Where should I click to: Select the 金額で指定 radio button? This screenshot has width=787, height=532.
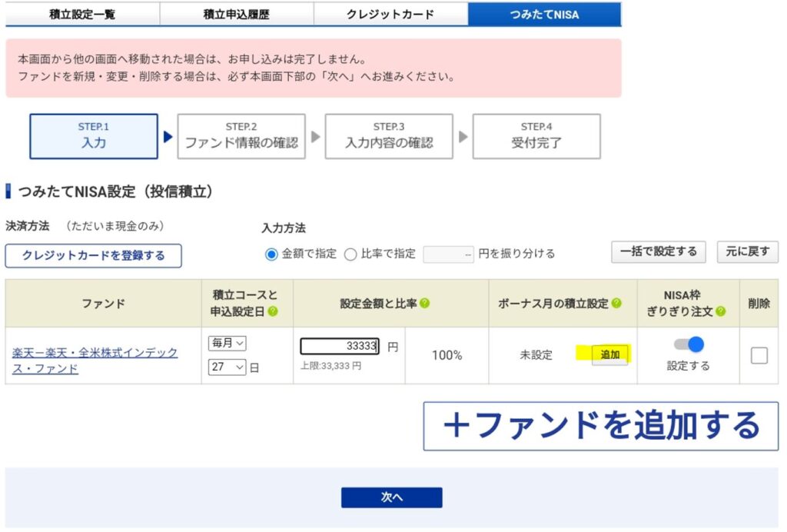coord(271,254)
